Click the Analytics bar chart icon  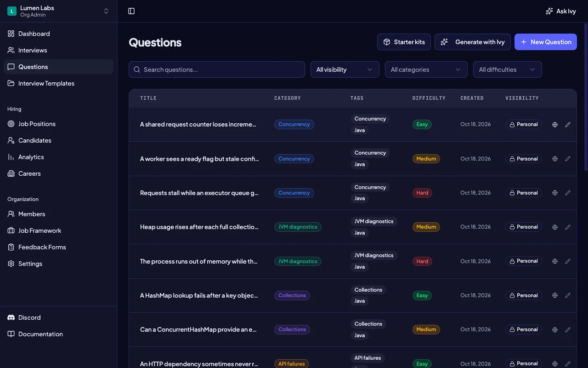(x=11, y=157)
